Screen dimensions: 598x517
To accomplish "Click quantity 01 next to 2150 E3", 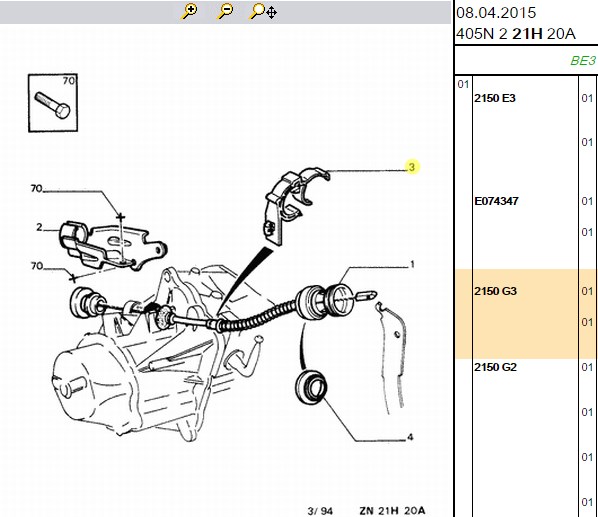I will (x=587, y=98).
